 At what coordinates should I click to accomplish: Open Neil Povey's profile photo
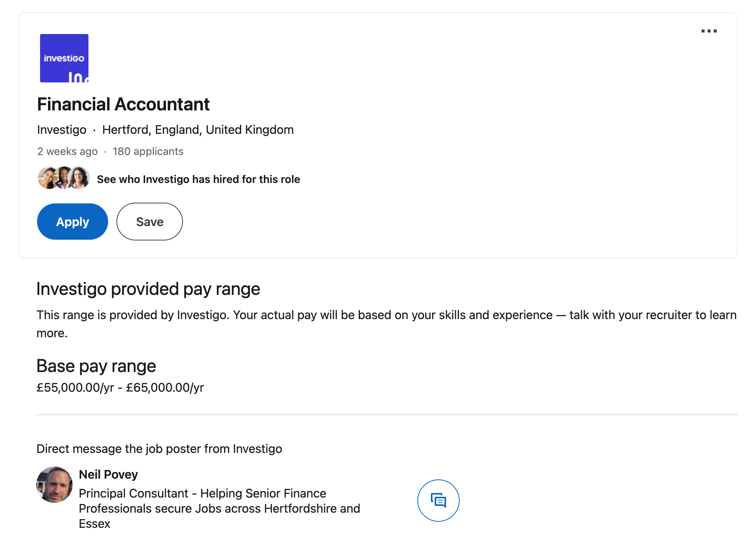(54, 485)
